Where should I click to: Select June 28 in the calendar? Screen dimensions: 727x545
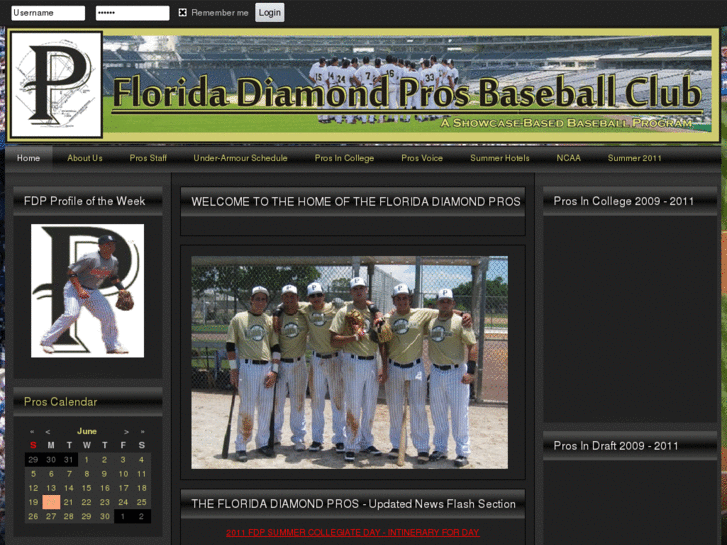(x=69, y=516)
